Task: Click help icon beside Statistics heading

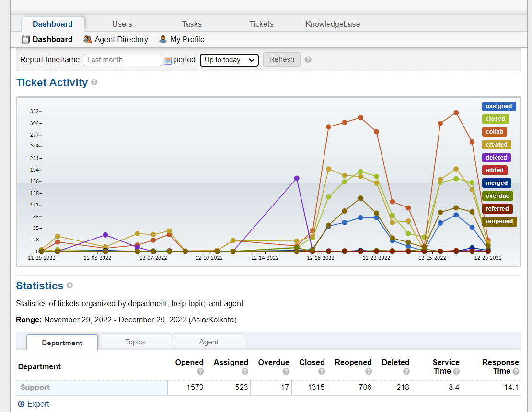Action: [70, 286]
